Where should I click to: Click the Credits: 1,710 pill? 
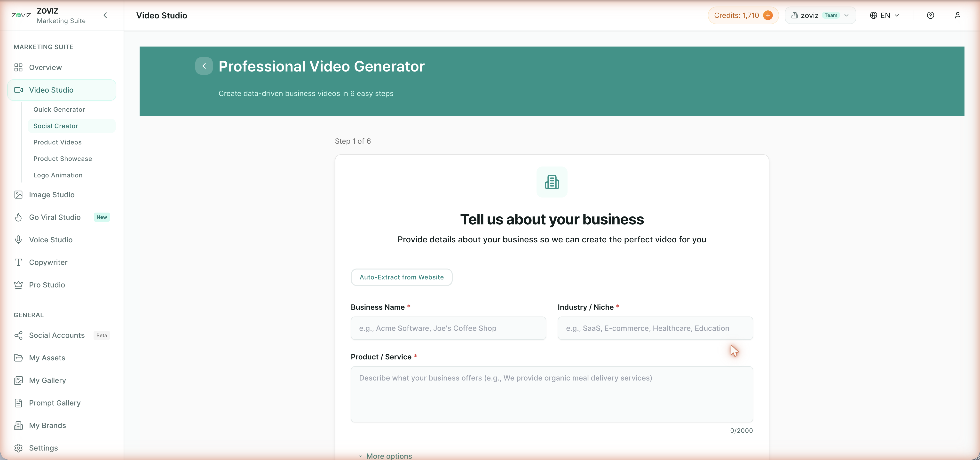click(743, 15)
